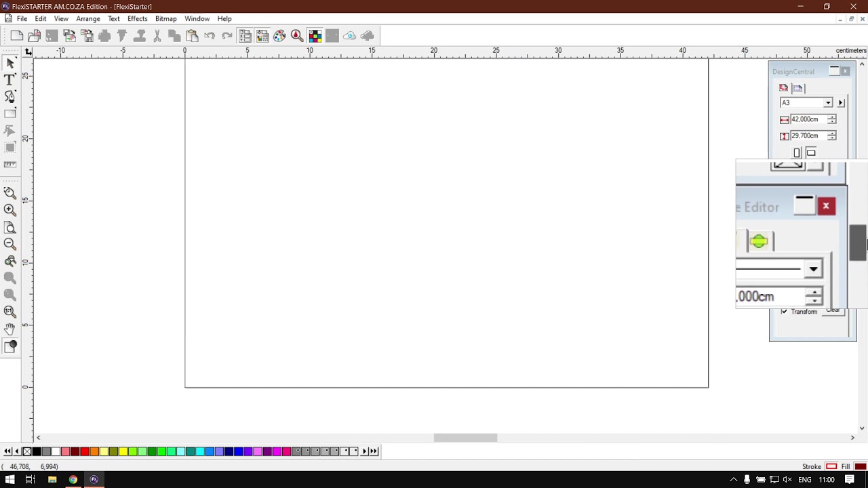Viewport: 868px width, 488px height.
Task: Click the blue cloud toolbar icon
Action: point(349,36)
